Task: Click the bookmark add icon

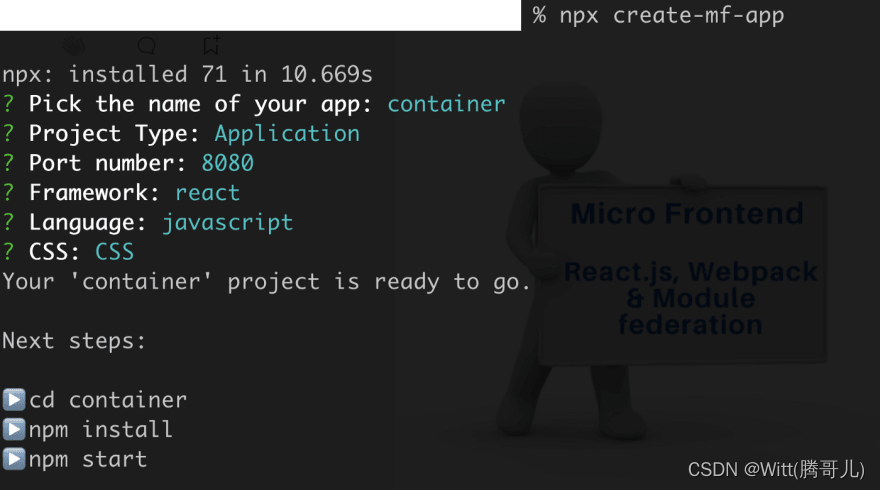Action: pyautogui.click(x=212, y=45)
